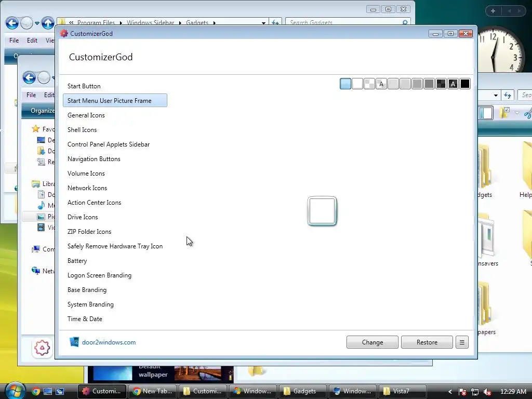Choose the light checkered preview background
The image size is (532, 399).
click(x=369, y=84)
